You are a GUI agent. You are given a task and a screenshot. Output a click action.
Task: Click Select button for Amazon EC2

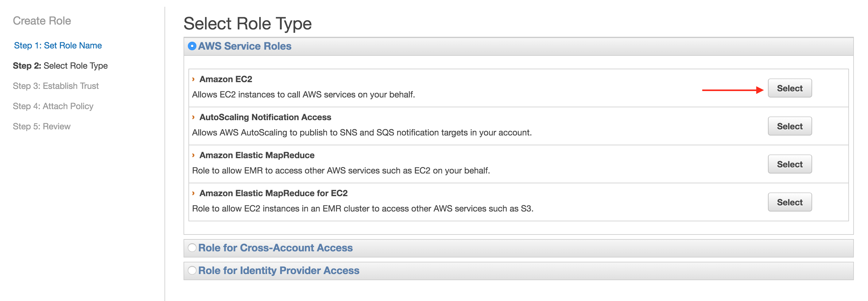[789, 88]
